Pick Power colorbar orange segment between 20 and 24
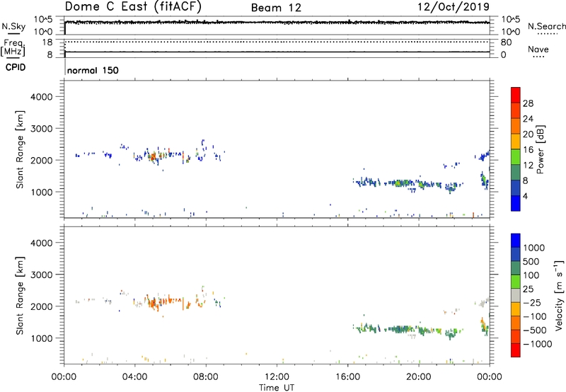The height and width of the screenshot is (392, 566). point(516,126)
